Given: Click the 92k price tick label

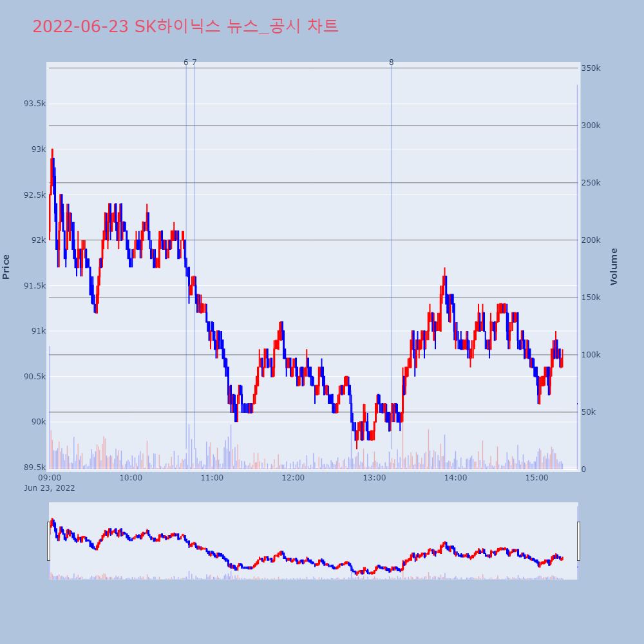Looking at the screenshot, I should point(39,240).
